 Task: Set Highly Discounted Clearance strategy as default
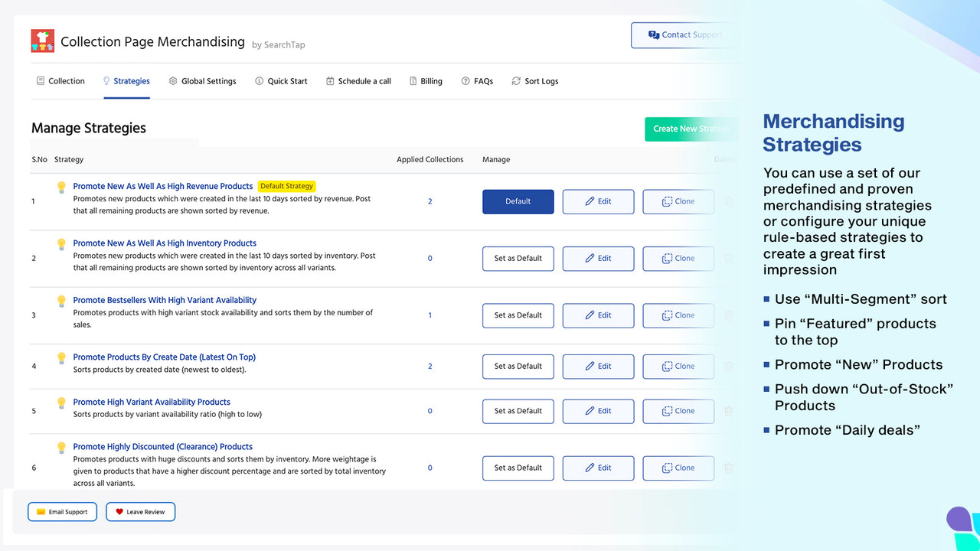[518, 468]
